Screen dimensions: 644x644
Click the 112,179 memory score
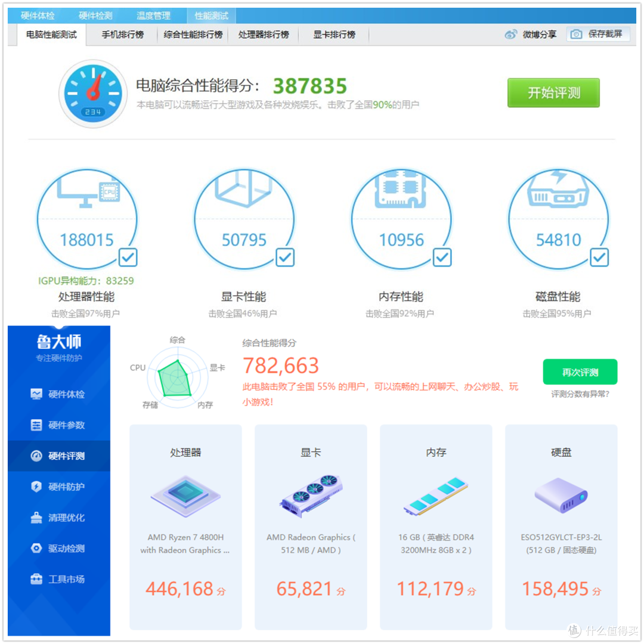tap(436, 589)
